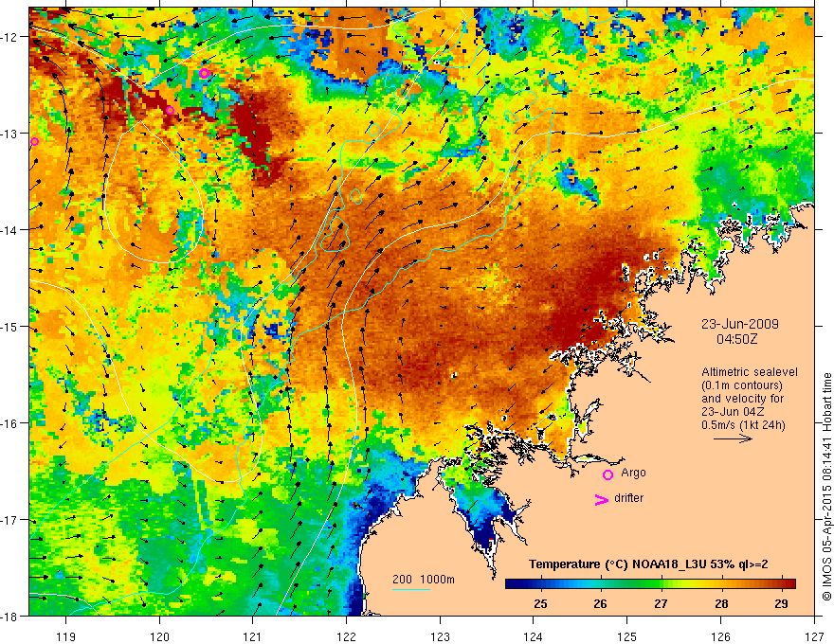Click the 'Argo' legend label
834x644 pixels.
633,473
